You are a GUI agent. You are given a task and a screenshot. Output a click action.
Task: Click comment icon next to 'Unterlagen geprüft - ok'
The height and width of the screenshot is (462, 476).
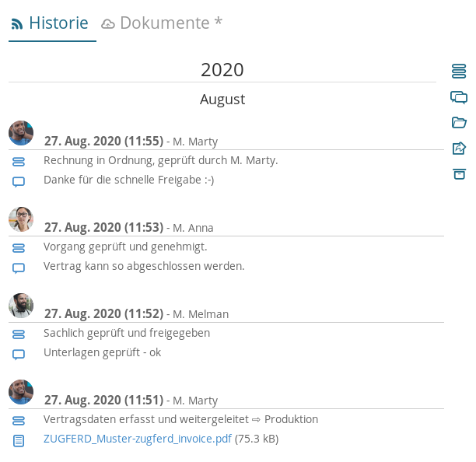point(19,354)
